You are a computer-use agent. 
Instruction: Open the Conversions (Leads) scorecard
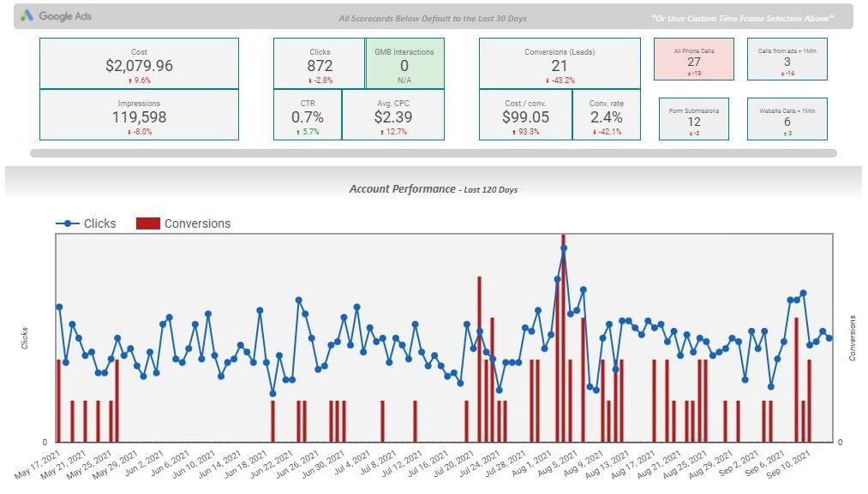559,63
